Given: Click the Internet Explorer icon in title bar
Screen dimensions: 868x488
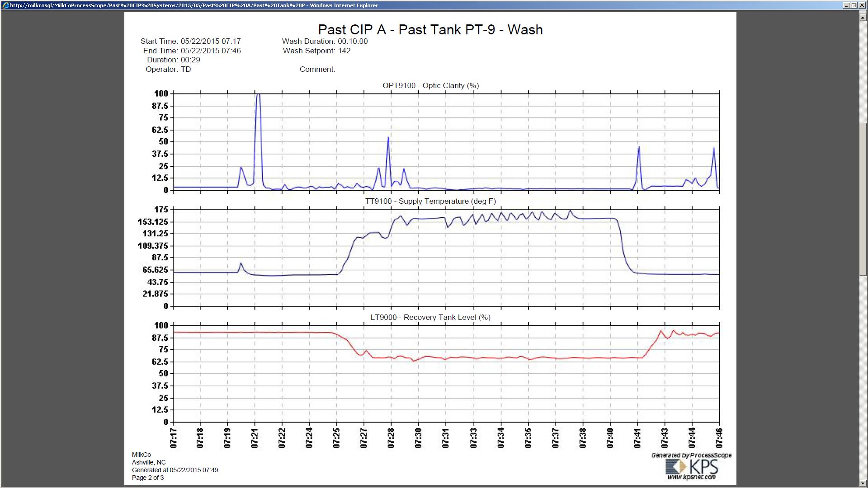Looking at the screenshot, I should pos(5,5).
